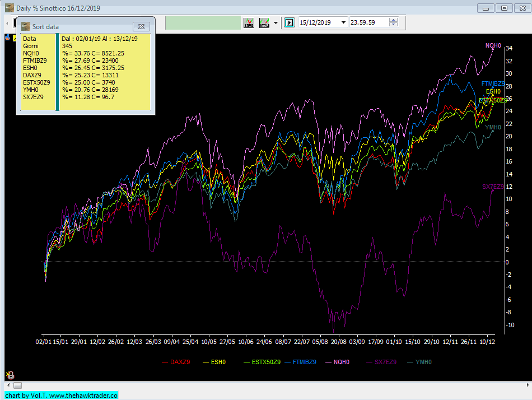Click the chart Style icon
Viewport: 532px width, 400px height.
coord(264,23)
